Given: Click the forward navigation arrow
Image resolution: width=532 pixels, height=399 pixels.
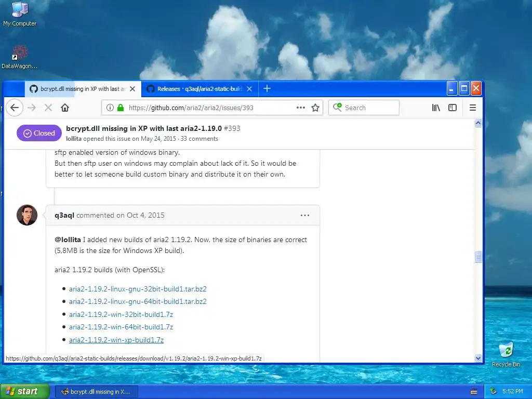Looking at the screenshot, I should point(32,108).
